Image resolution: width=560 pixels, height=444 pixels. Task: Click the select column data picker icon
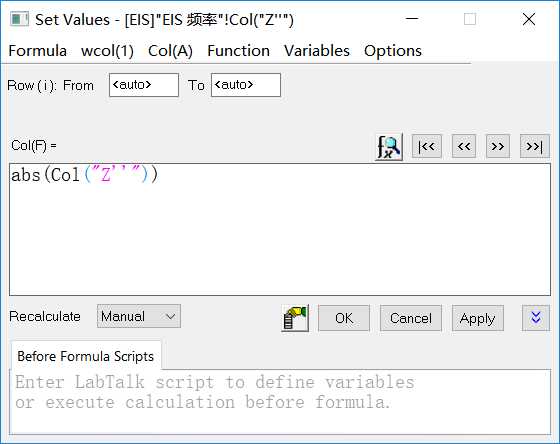pos(295,318)
